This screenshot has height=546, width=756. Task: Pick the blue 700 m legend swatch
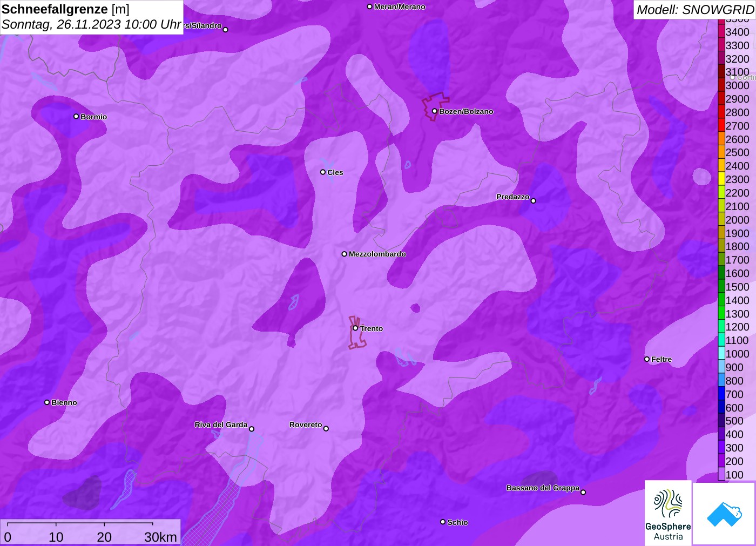pos(721,394)
